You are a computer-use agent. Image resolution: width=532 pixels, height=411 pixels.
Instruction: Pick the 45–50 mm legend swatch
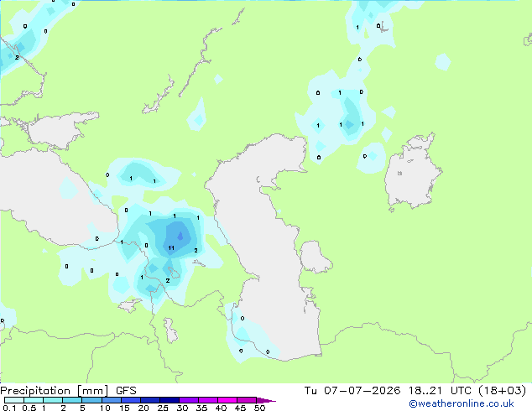point(247,400)
